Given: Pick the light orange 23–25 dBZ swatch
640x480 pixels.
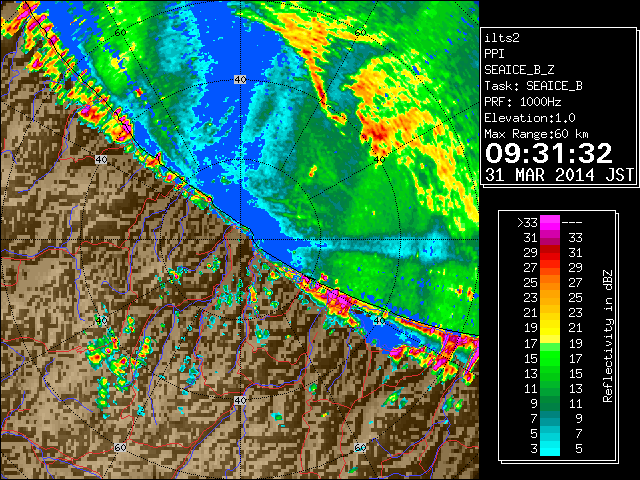Looking at the screenshot, I should 550,298.
